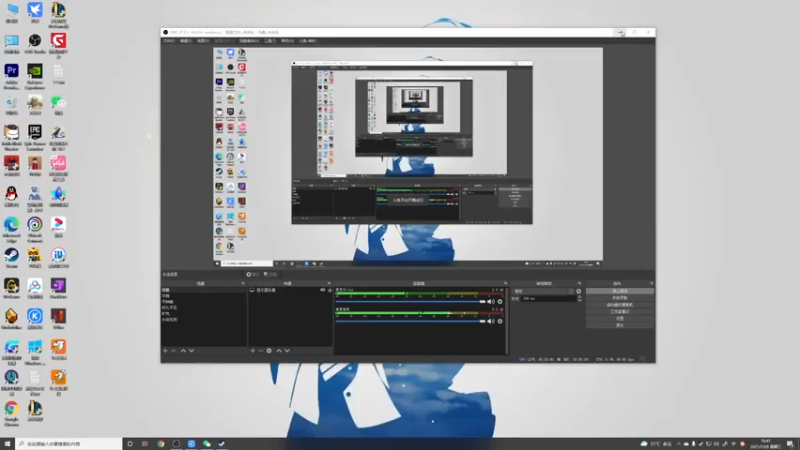Decrease the transition duration with the down arrow

click(x=579, y=300)
